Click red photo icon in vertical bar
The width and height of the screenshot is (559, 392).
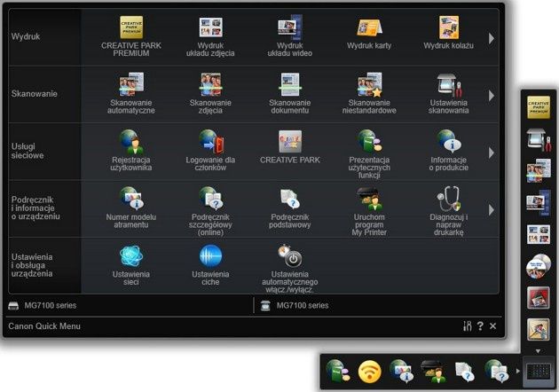click(x=539, y=298)
